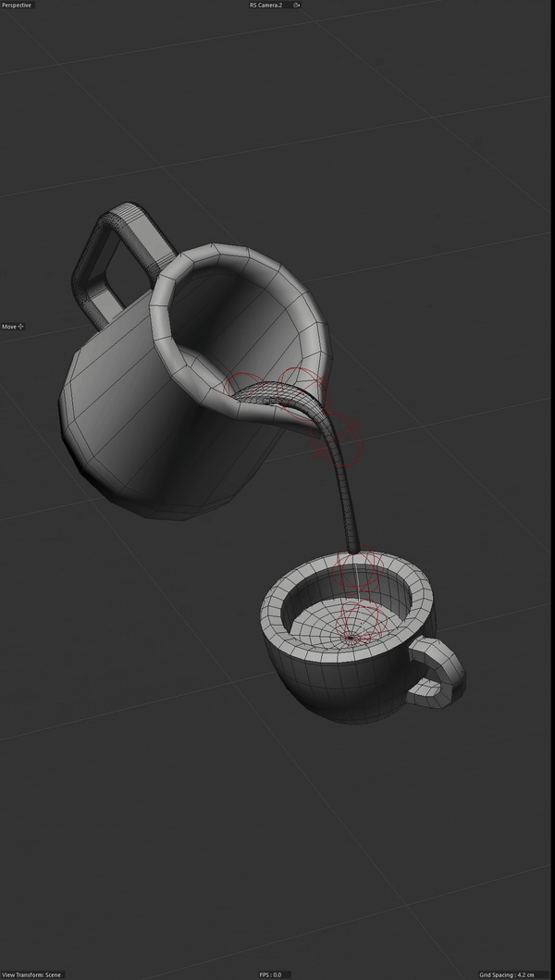Click the camera icon beside RS Camera.2

point(295,6)
